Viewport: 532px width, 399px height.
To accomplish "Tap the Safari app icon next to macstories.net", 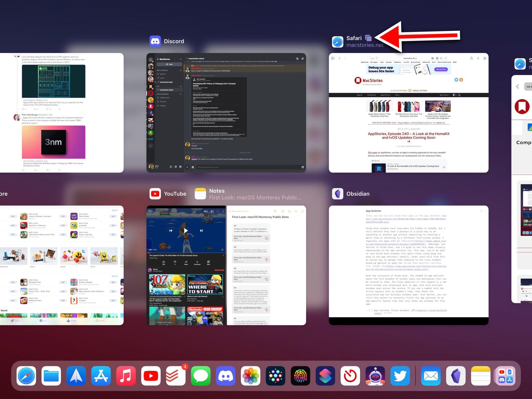I will 337,42.
